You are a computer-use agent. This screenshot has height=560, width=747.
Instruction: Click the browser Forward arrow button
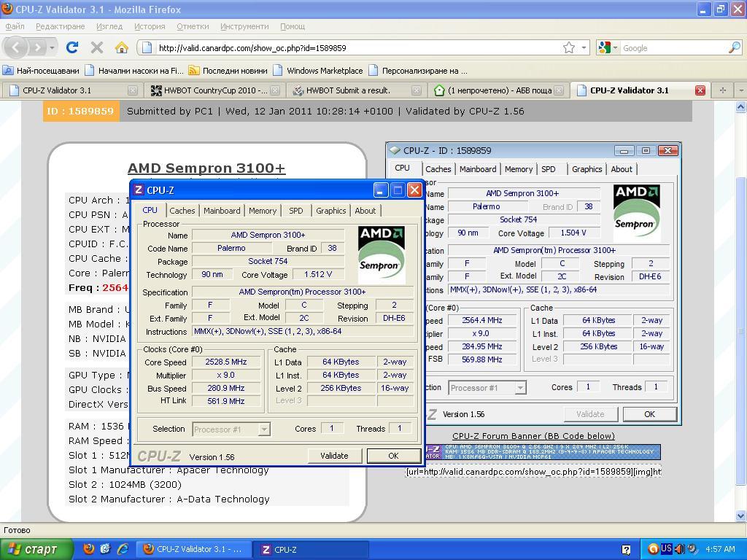tap(37, 47)
